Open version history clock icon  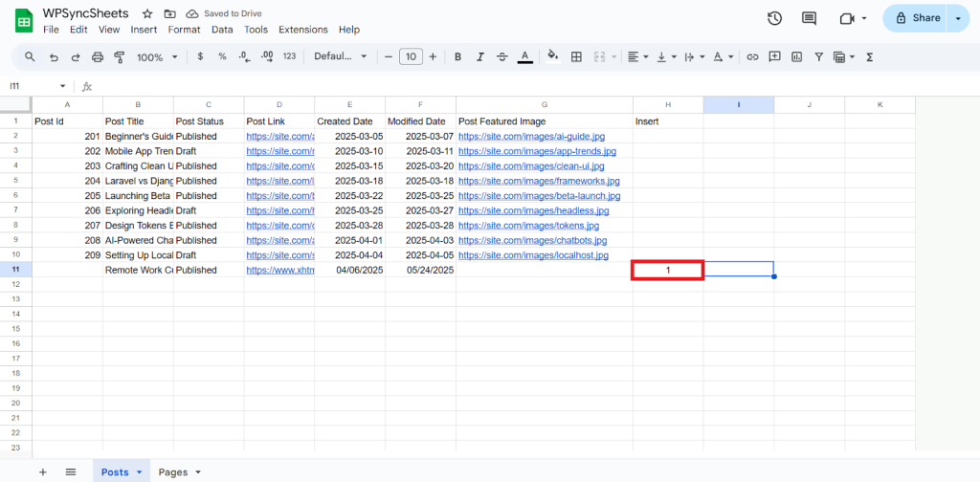(x=774, y=18)
